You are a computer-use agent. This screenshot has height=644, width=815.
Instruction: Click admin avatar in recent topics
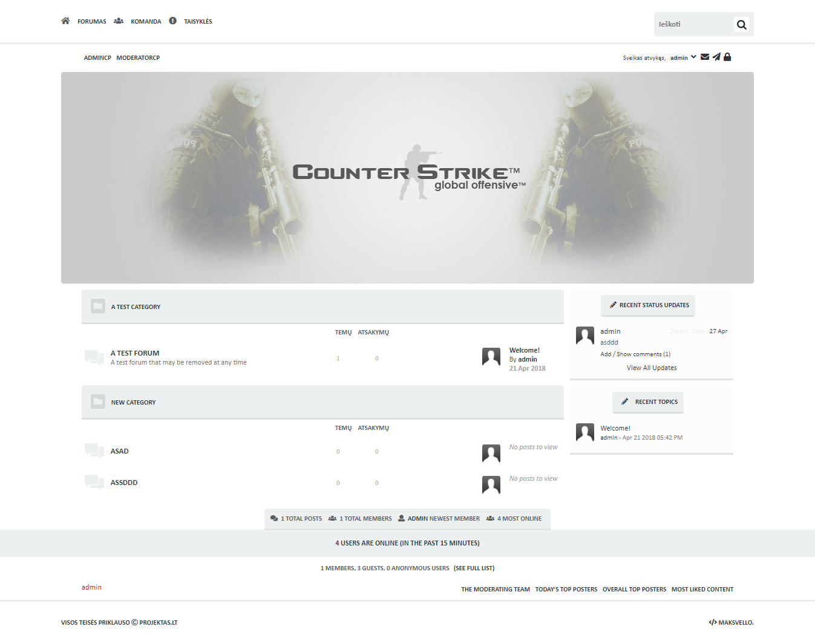[x=585, y=432]
